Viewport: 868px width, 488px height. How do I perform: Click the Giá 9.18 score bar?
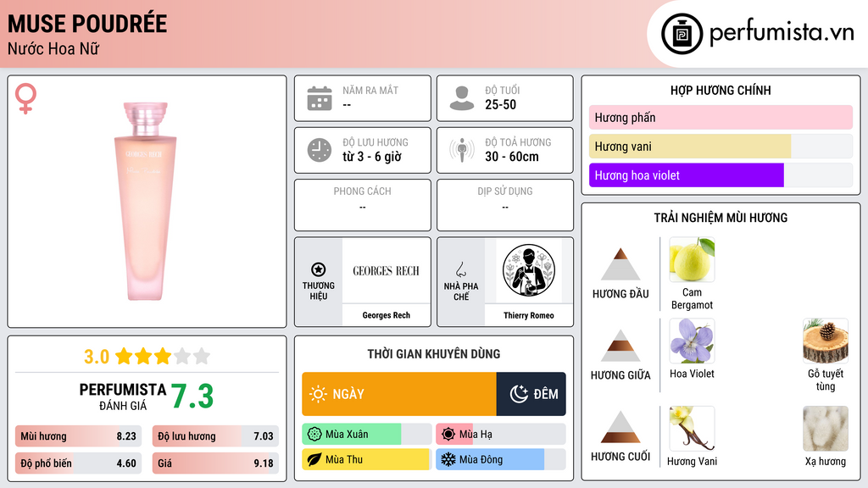pos(215,463)
